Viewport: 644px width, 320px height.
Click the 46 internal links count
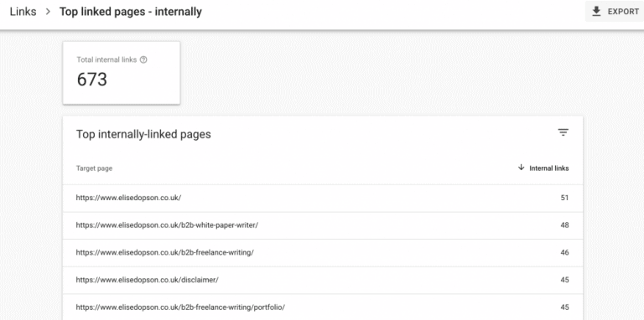tap(564, 253)
